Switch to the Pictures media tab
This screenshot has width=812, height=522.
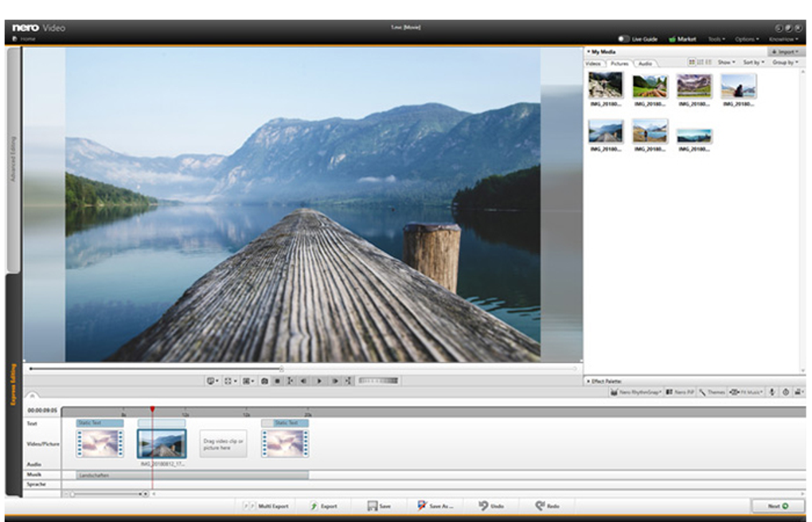(x=619, y=63)
